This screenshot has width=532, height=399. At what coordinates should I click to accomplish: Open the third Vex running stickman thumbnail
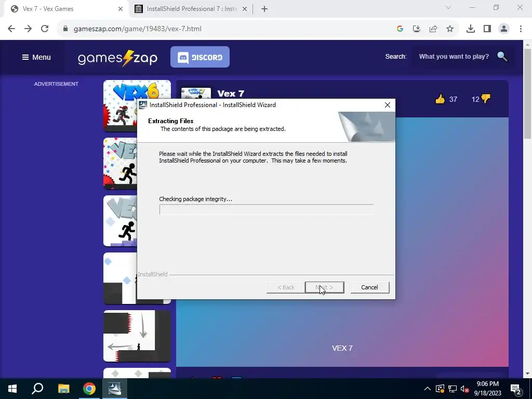120,221
